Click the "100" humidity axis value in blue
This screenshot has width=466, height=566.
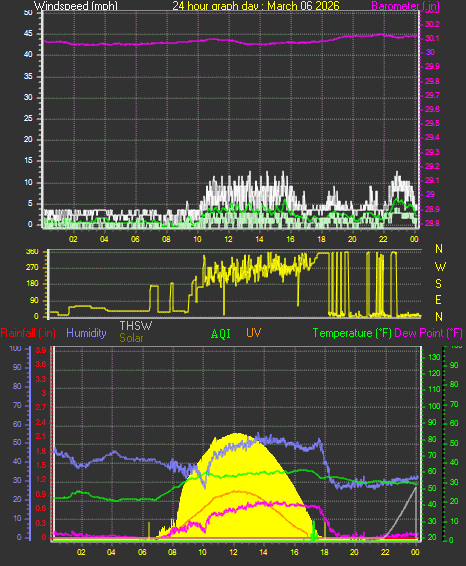click(x=15, y=348)
